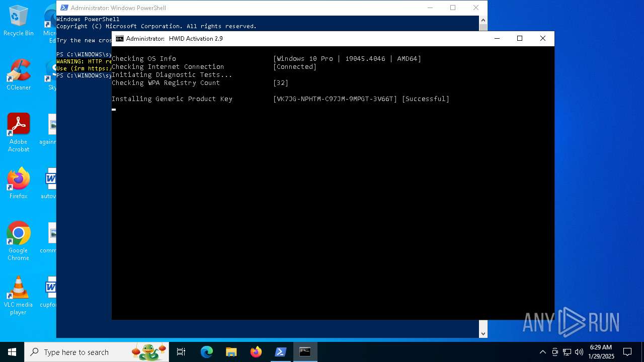Open Task View on the taskbar
This screenshot has height=362, width=644.
coord(181,352)
